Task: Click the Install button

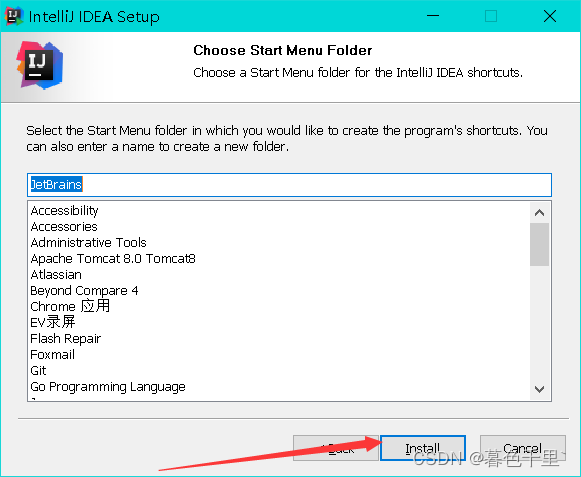Action: click(x=423, y=448)
